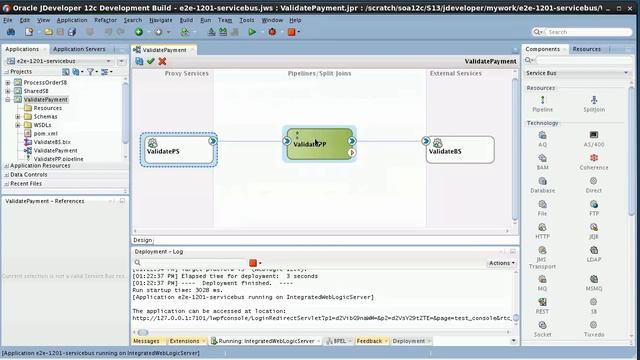Pick the Coherence technology adapter
This screenshot has width=640, height=360.
[594, 162]
